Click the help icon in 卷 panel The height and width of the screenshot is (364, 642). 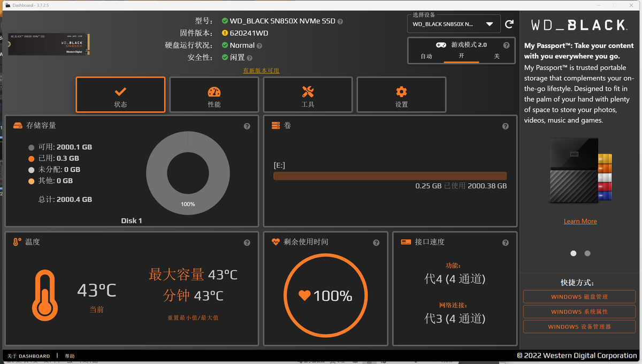pos(506,126)
